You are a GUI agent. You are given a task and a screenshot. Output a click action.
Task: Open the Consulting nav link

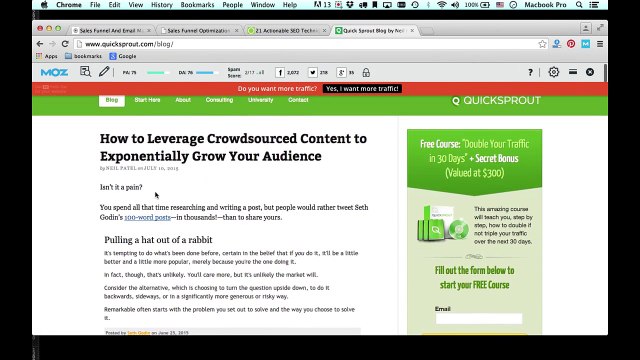219,100
